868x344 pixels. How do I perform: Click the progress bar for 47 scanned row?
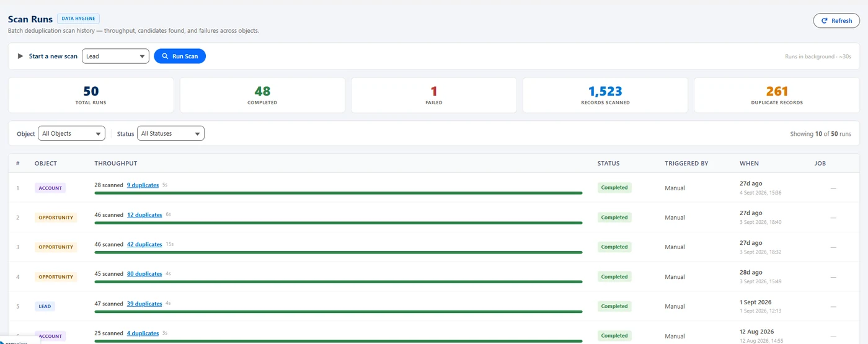pyautogui.click(x=339, y=312)
